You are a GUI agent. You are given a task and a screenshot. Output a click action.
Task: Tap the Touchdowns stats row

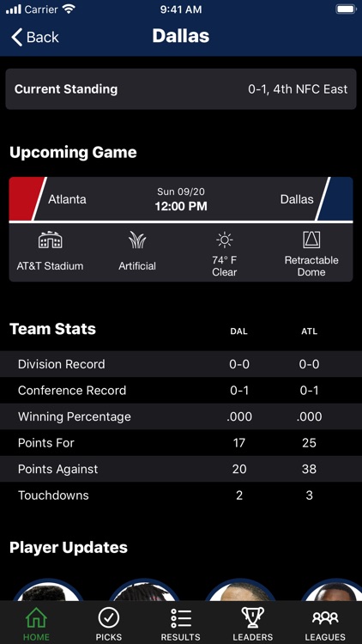point(181,495)
